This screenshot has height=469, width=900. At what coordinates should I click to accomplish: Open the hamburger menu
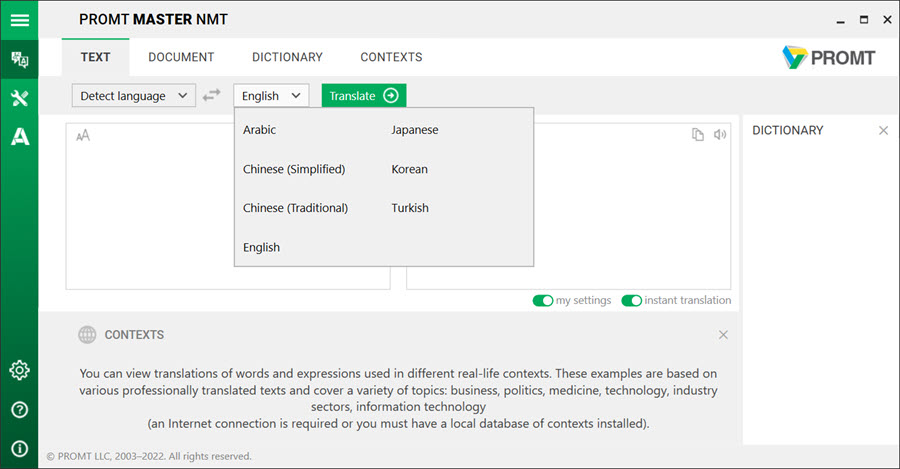[20, 20]
